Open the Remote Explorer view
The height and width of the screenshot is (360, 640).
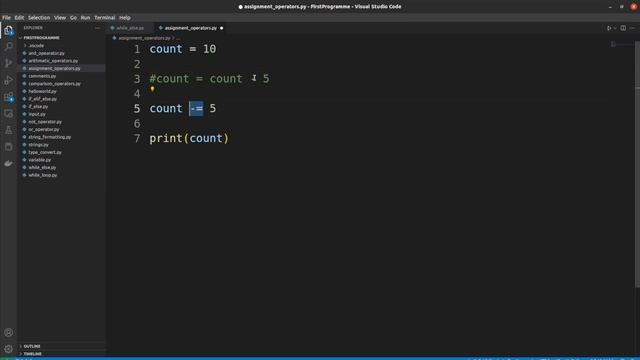pos(8,113)
